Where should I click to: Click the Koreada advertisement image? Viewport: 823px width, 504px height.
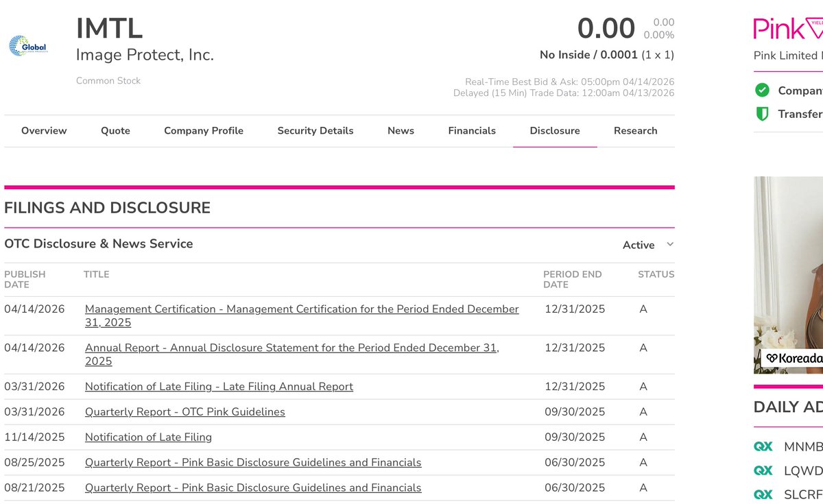click(x=788, y=275)
